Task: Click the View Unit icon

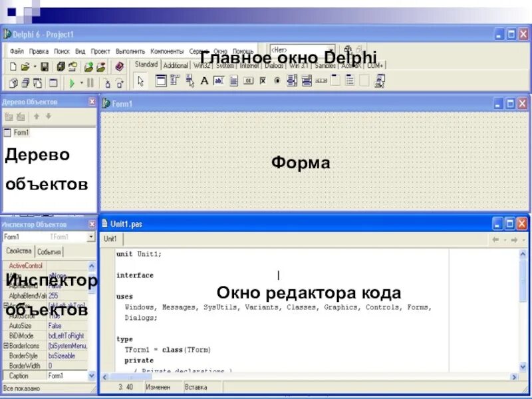Action: click(x=13, y=82)
